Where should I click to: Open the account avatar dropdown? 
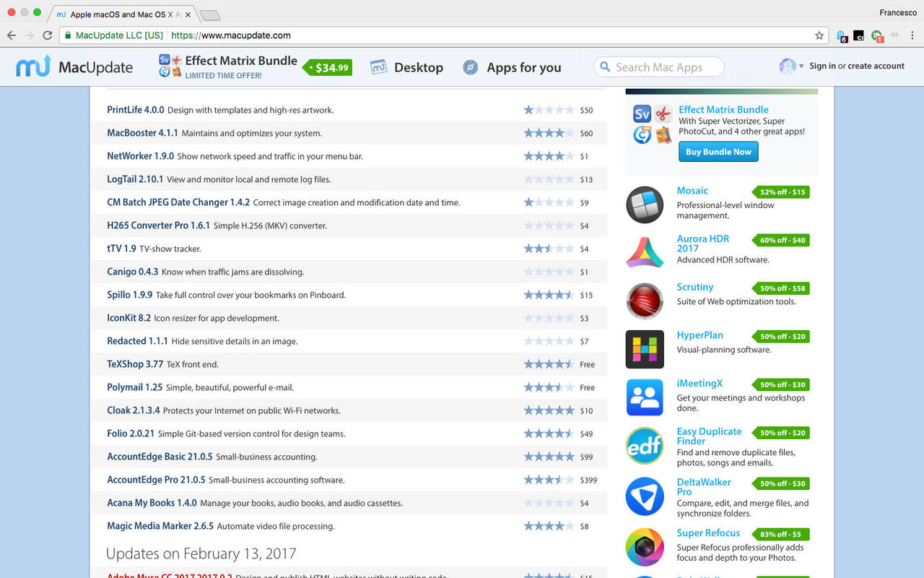(x=790, y=66)
